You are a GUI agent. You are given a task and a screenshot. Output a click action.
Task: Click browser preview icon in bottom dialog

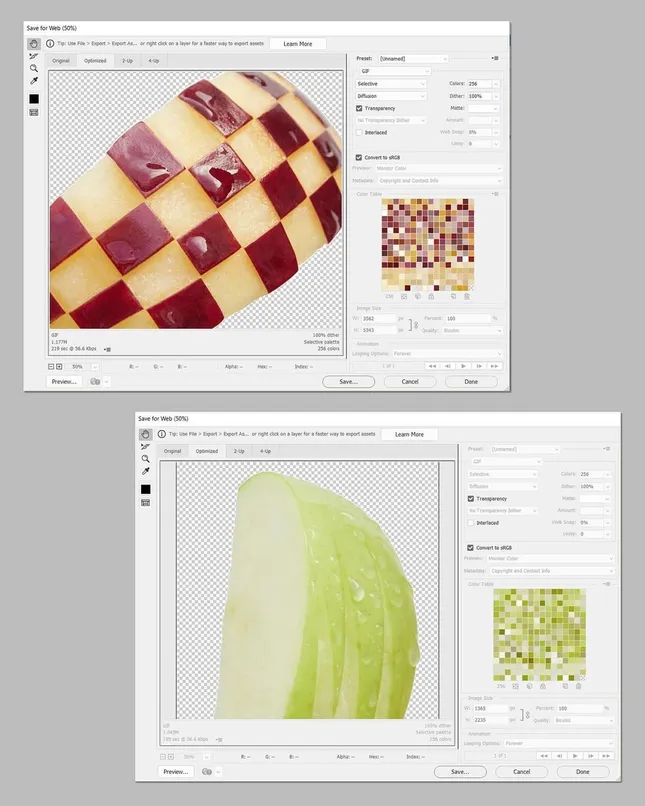[x=207, y=772]
